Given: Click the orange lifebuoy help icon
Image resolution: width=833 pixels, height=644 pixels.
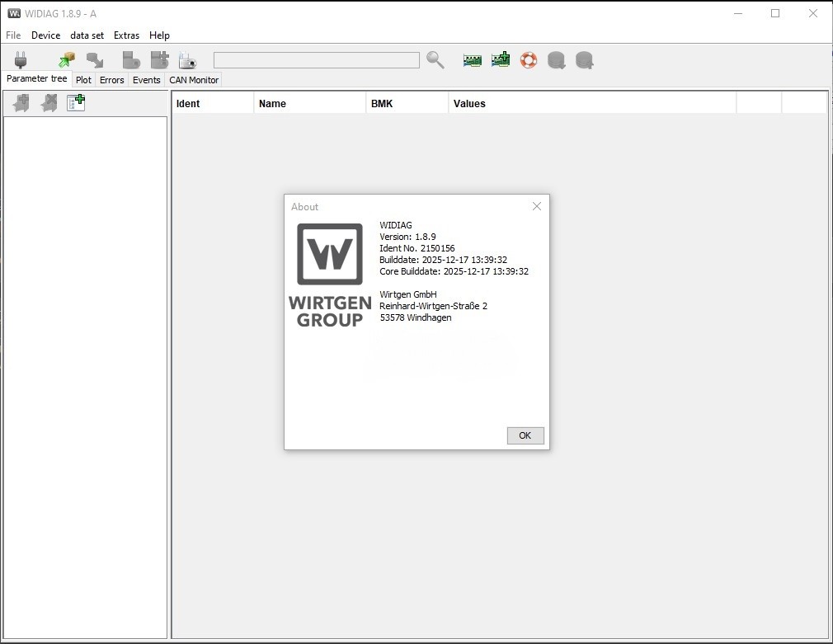Looking at the screenshot, I should coord(529,60).
